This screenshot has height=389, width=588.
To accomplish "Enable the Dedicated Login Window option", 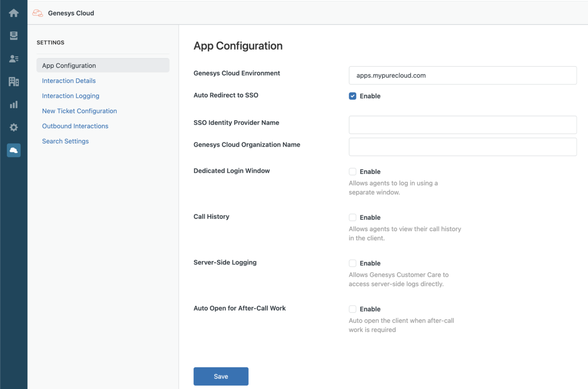I will coord(353,171).
